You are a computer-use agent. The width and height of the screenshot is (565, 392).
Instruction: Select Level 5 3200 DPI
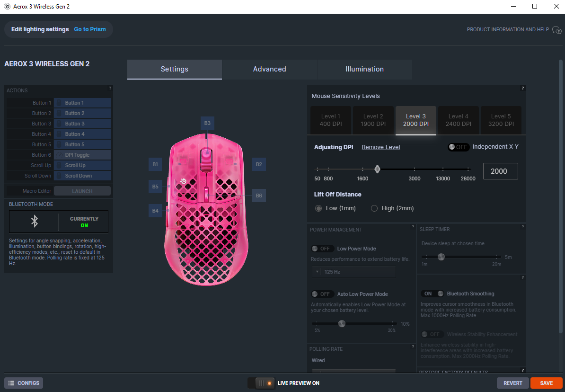pyautogui.click(x=501, y=120)
